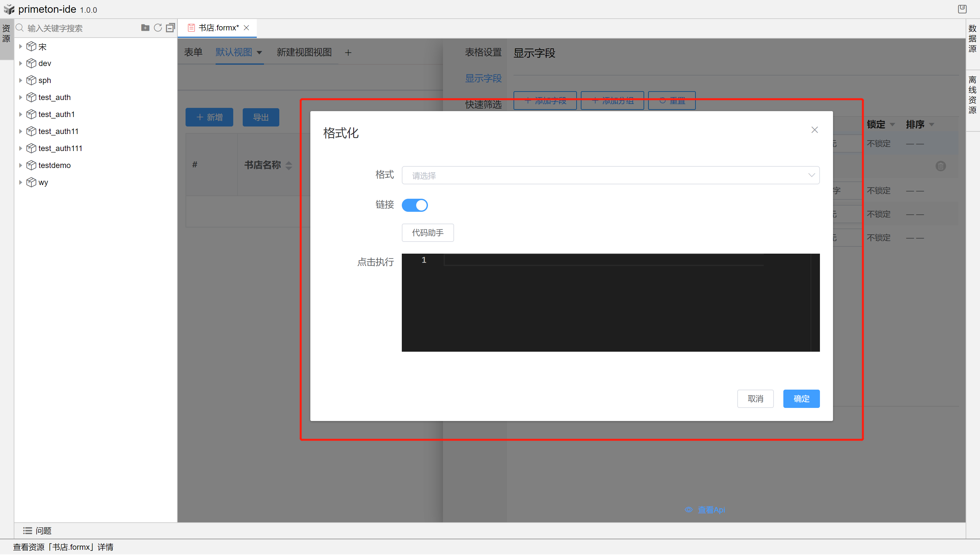Click the 宋 package icon
Screen dimensions: 980x555
pyautogui.click(x=31, y=46)
